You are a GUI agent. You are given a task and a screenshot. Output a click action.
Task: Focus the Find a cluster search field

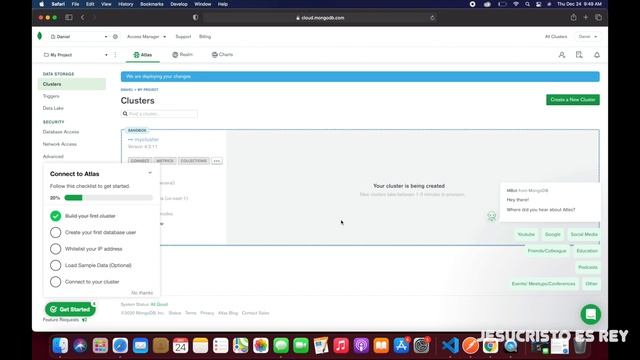pyautogui.click(x=159, y=113)
